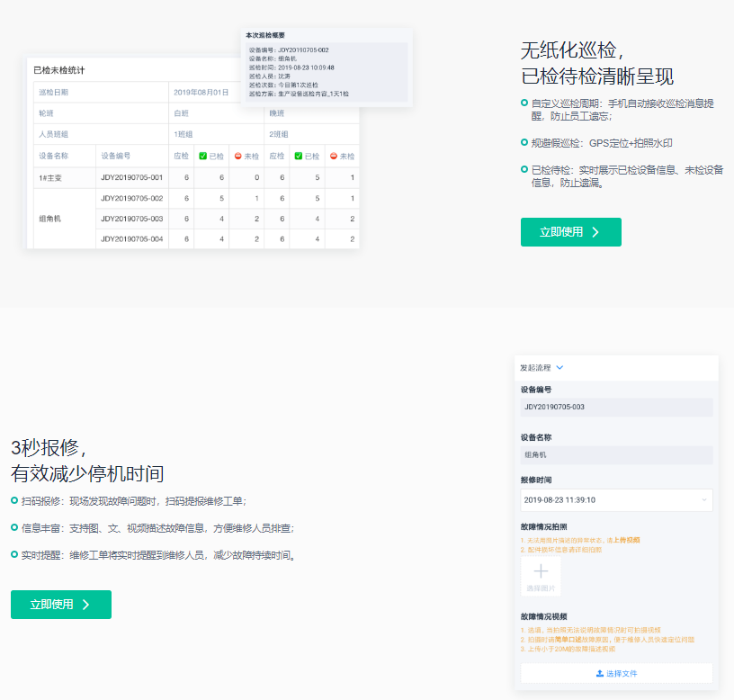Image resolution: width=734 pixels, height=700 pixels.
Task: Click the bullet icon beside 实时提醒
Action: (x=14, y=554)
